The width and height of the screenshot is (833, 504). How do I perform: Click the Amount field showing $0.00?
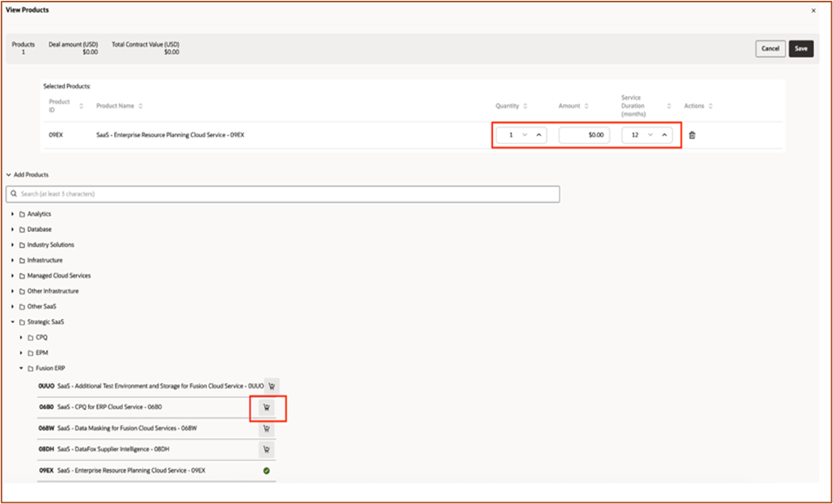click(x=584, y=135)
